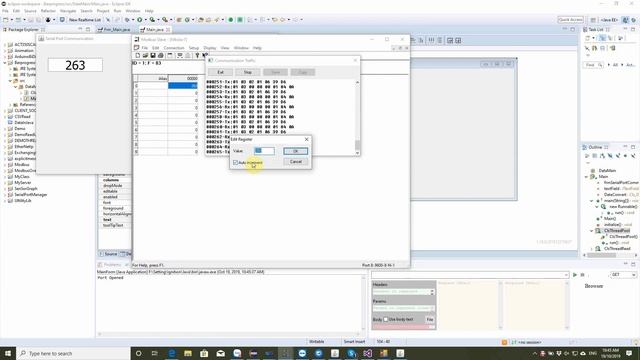This screenshot has height=360, width=640.
Task: Click window setup icon in Modbus Slave toolbar
Action: pyautogui.click(x=170, y=56)
